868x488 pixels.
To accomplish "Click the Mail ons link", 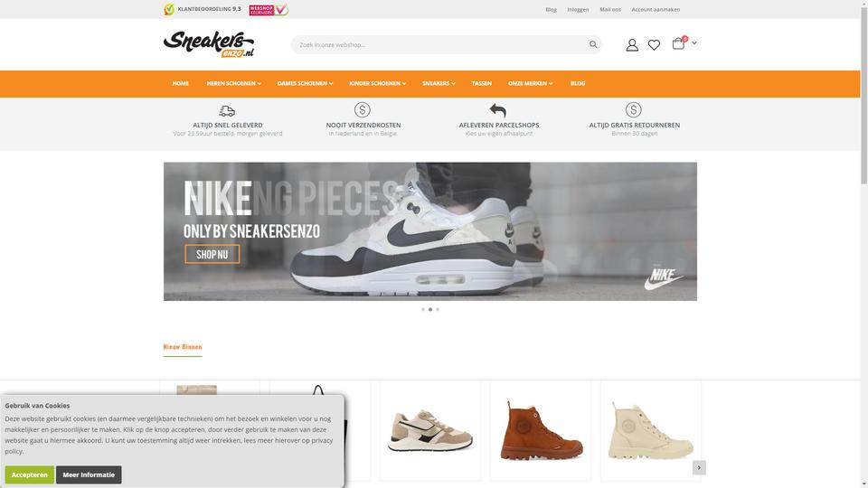I will (x=610, y=9).
